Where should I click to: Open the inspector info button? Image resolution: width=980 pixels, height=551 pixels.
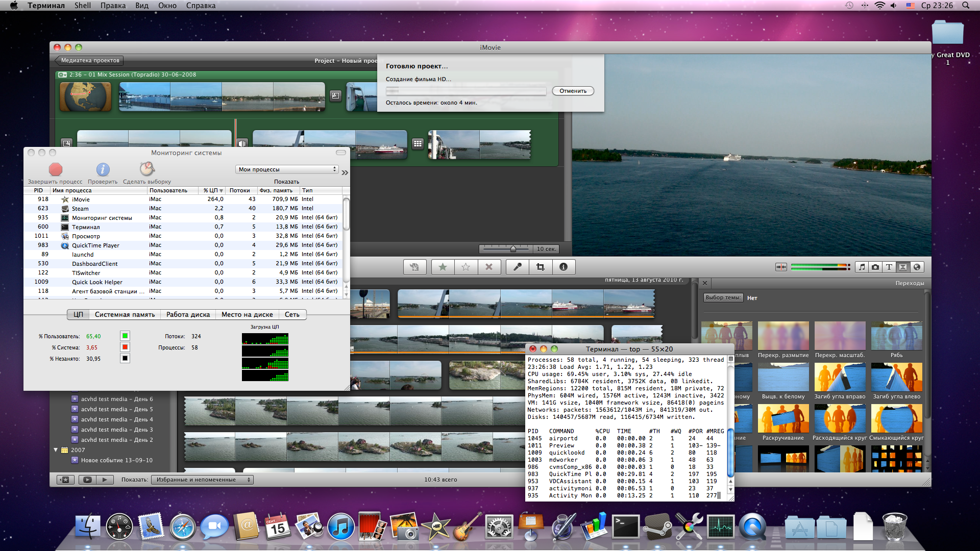563,267
